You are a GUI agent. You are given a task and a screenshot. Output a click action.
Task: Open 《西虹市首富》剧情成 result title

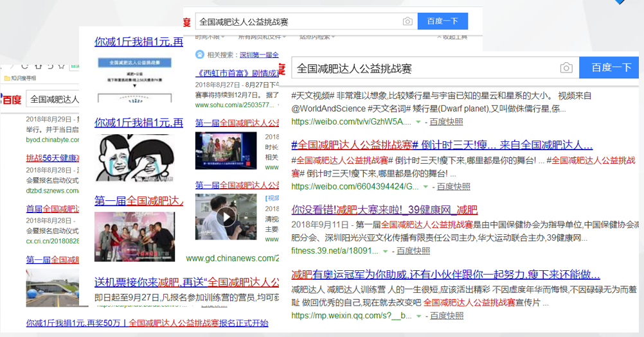click(x=237, y=73)
